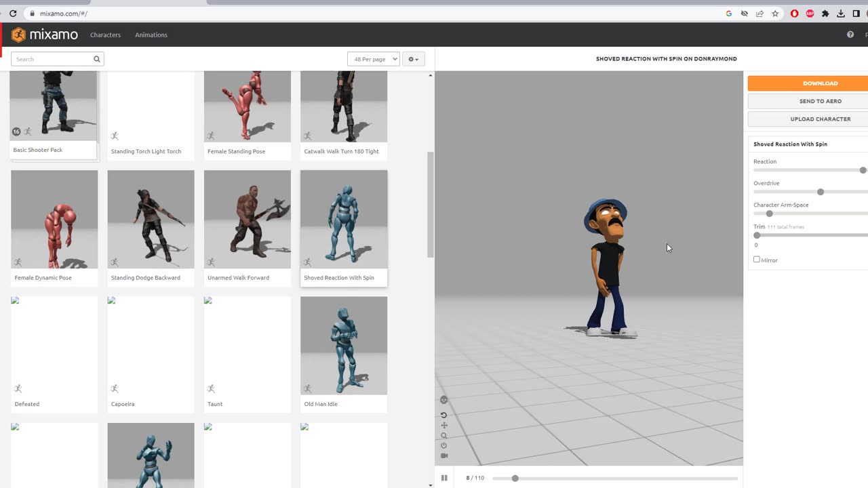868x488 pixels.
Task: Click the Trim slider start handle
Action: coord(757,235)
